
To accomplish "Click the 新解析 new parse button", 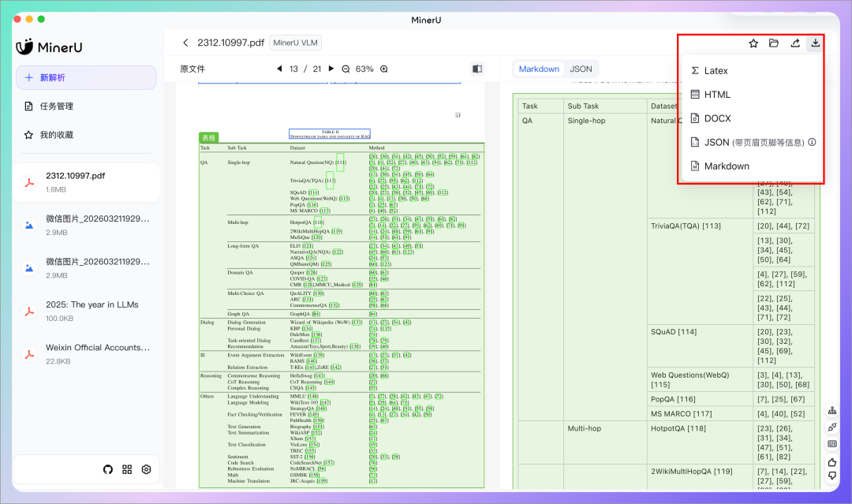I will (86, 77).
